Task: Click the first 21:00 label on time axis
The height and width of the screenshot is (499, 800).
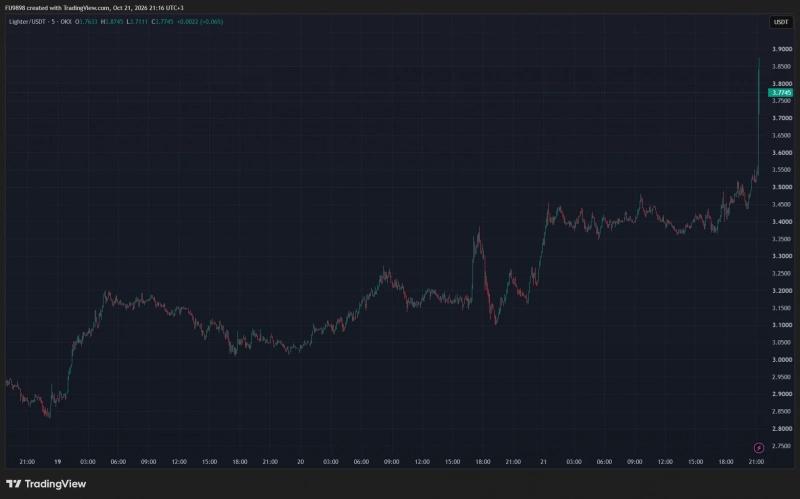Action: pos(27,462)
